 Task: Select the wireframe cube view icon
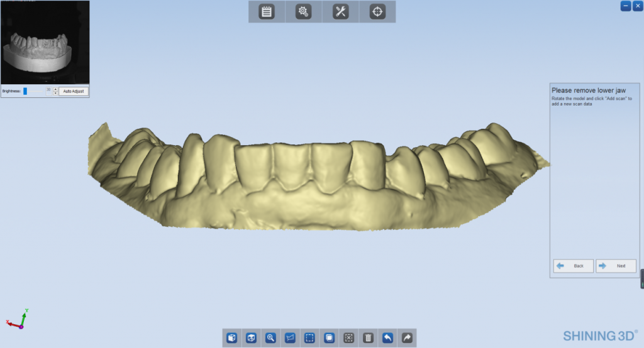pos(251,338)
